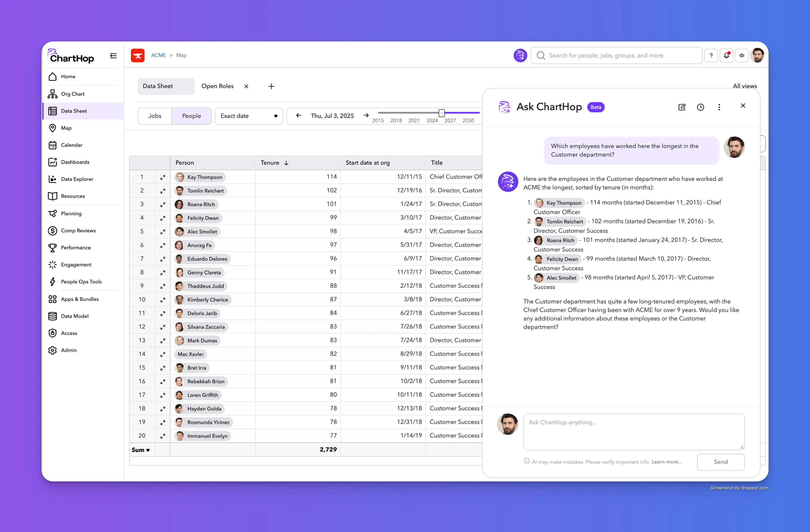Open All views link
Image resolution: width=810 pixels, height=532 pixels.
point(745,86)
